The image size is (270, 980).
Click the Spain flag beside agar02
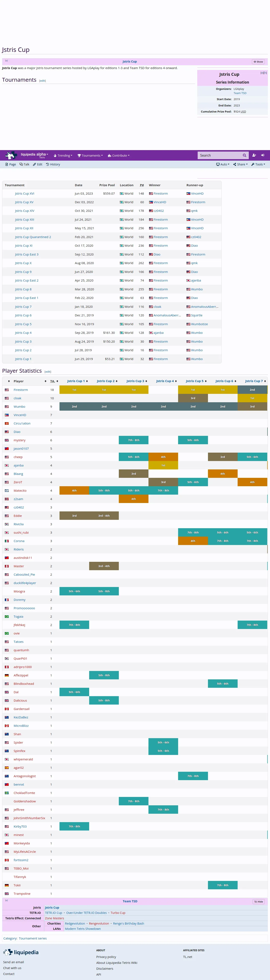[7, 768]
